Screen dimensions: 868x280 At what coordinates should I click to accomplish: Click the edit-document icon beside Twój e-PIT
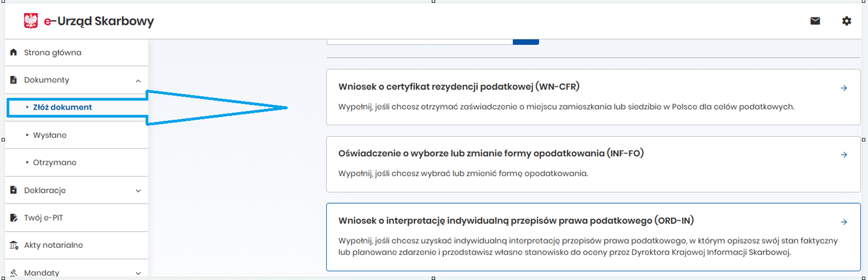pyautogui.click(x=14, y=217)
